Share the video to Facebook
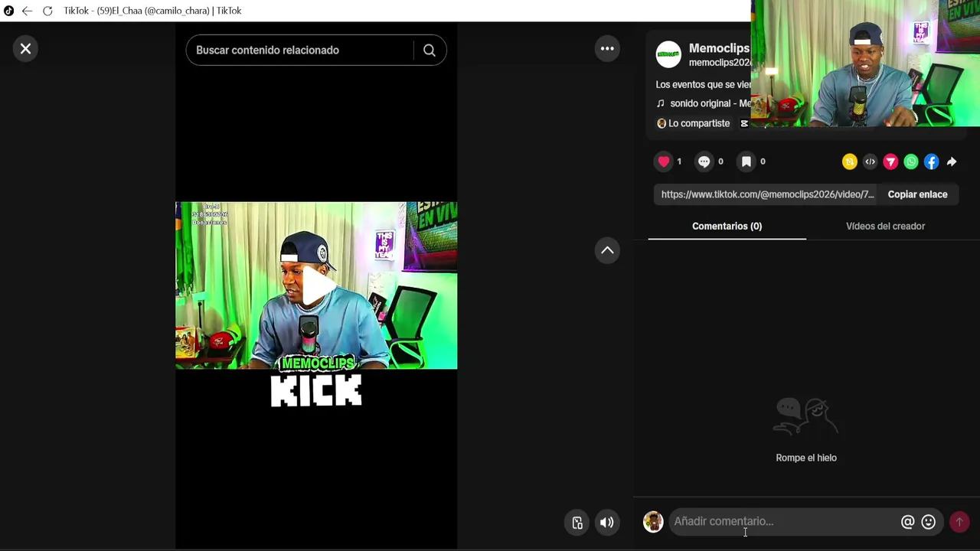Viewport: 980px width, 551px height. [x=931, y=161]
